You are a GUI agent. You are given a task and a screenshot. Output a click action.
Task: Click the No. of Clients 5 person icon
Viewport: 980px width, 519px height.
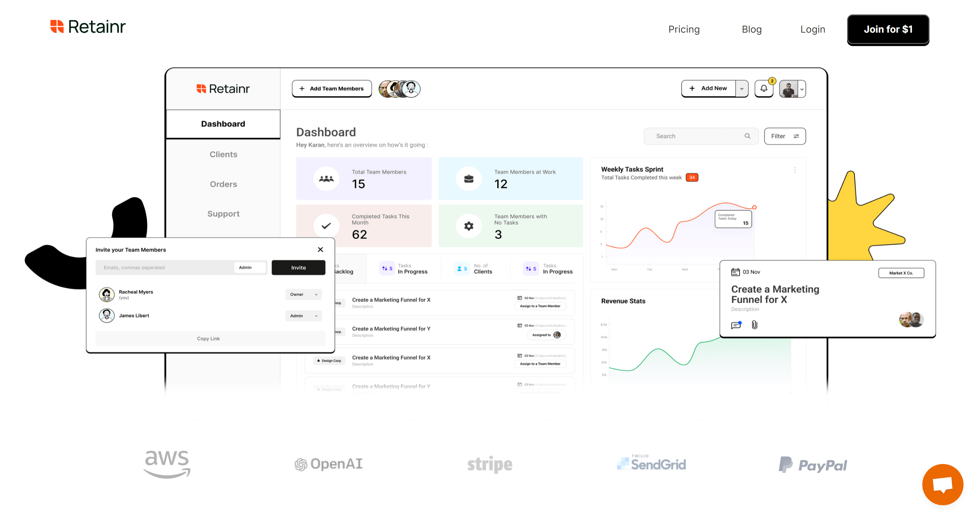(x=461, y=268)
